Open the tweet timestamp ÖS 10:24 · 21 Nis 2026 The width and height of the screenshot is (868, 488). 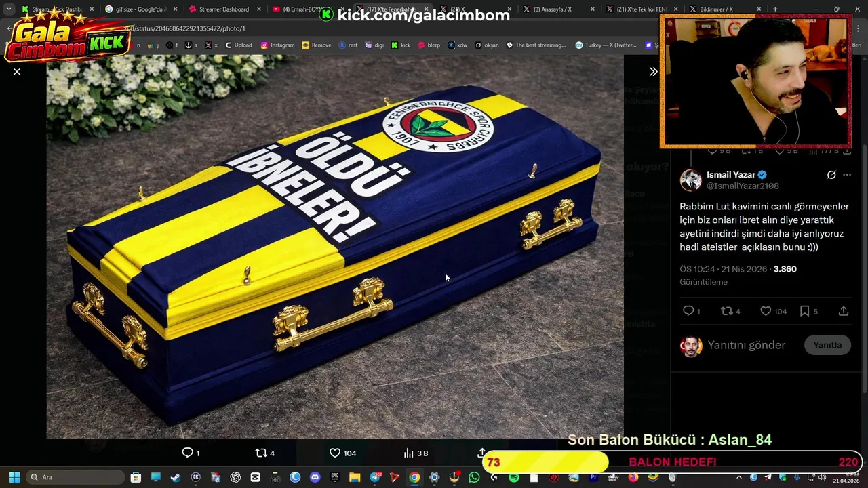(x=724, y=269)
